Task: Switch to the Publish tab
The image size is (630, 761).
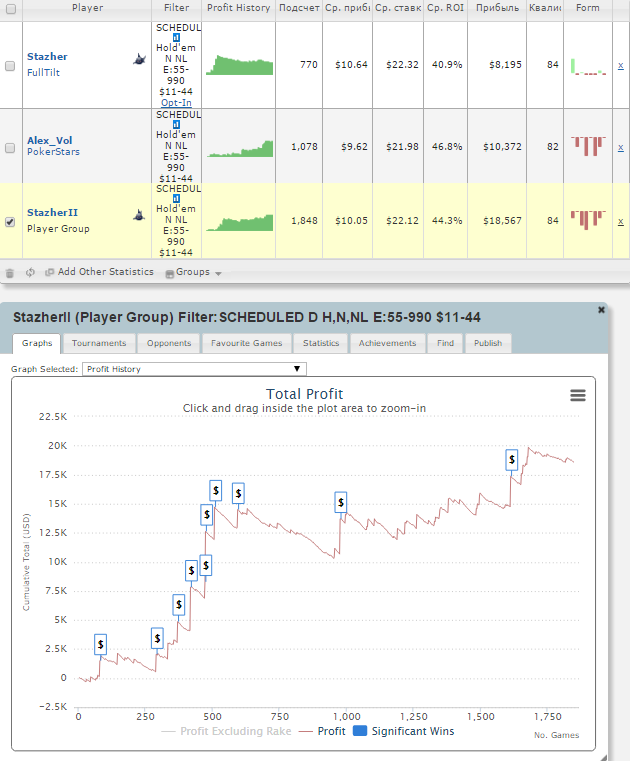Action: pyautogui.click(x=488, y=343)
